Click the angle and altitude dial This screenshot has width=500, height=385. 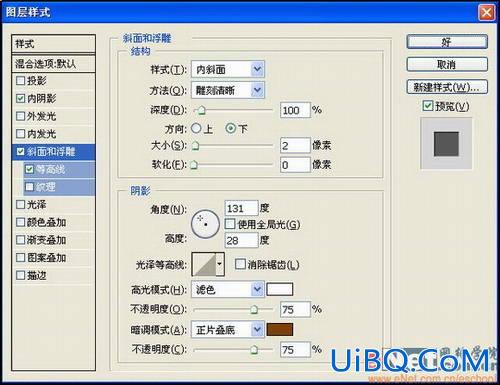click(205, 224)
